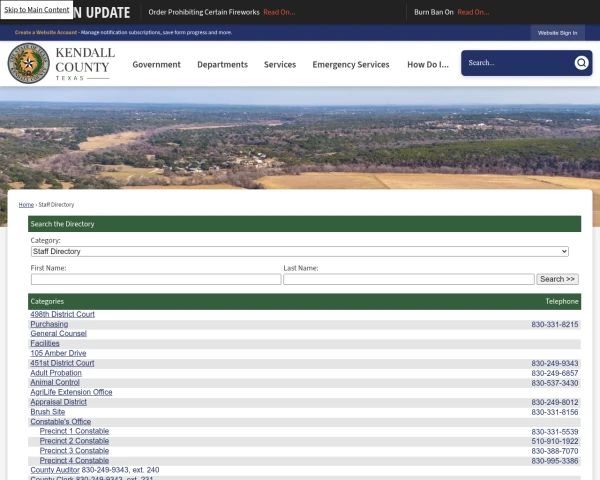The image size is (600, 480).
Task: Open the How Do I... menu
Action: pyautogui.click(x=428, y=64)
